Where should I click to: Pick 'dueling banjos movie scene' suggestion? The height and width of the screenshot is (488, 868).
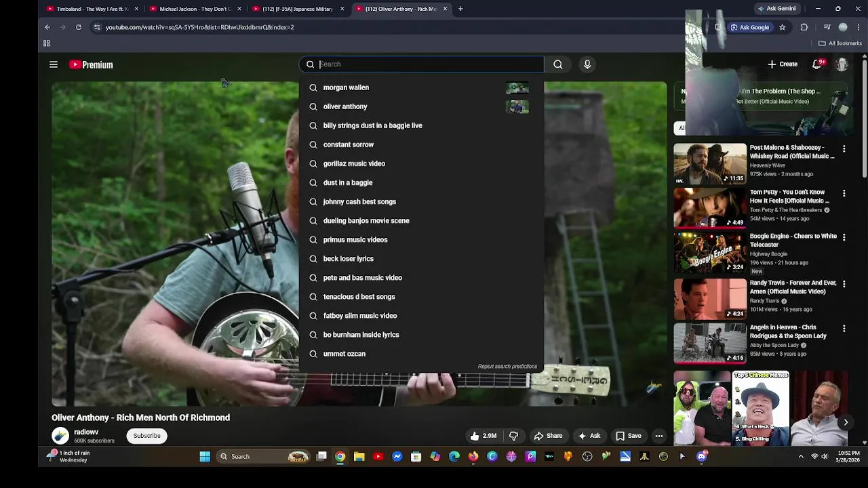click(x=421, y=220)
